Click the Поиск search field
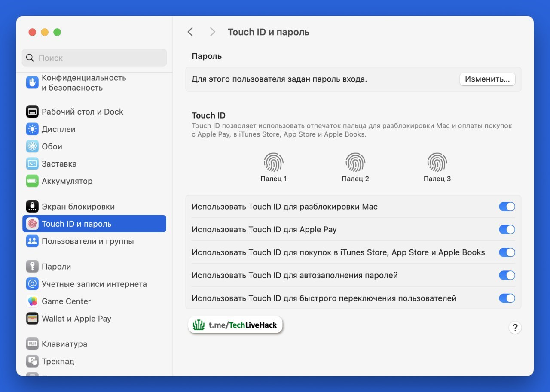This screenshot has height=392, width=550. tap(94, 58)
